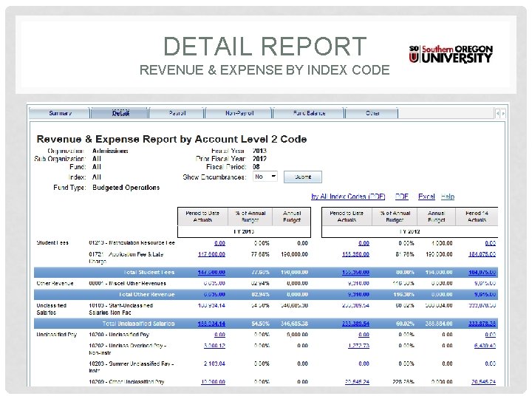The width and height of the screenshot is (532, 399).
Task: Switch to the Summary tab
Action: point(60,113)
